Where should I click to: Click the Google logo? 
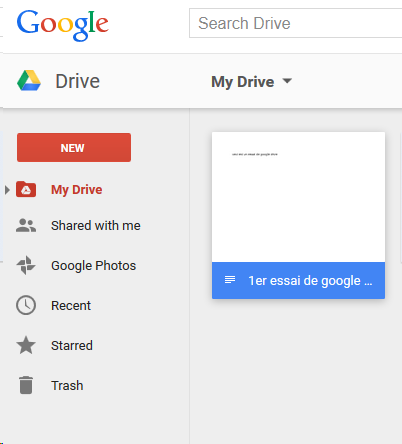[x=63, y=25]
